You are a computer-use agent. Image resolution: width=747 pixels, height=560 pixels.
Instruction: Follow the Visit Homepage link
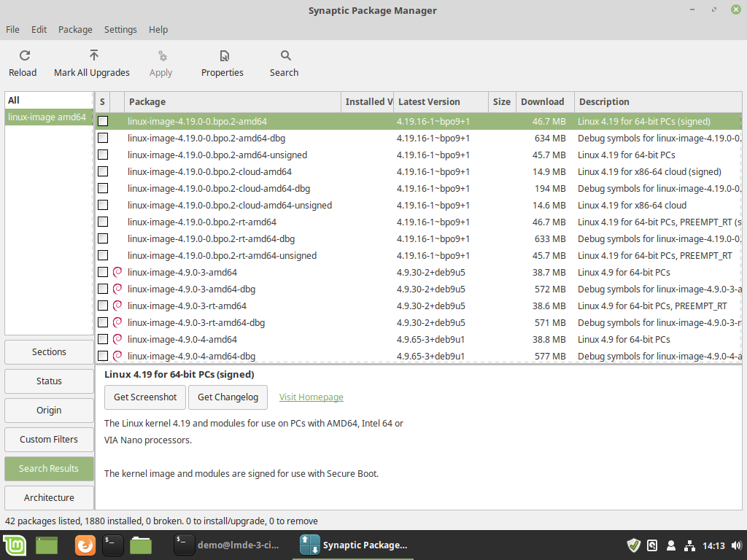pos(311,397)
